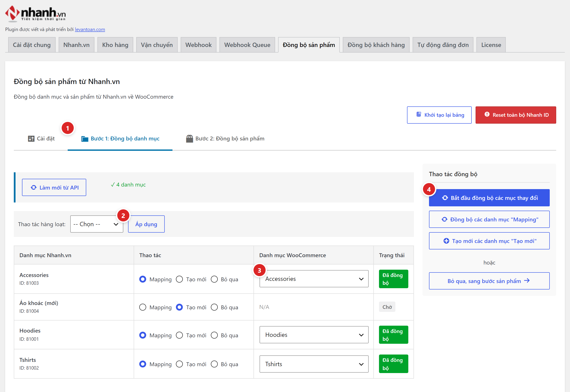
Task: Open the levantoan.com link
Action: coord(90,30)
